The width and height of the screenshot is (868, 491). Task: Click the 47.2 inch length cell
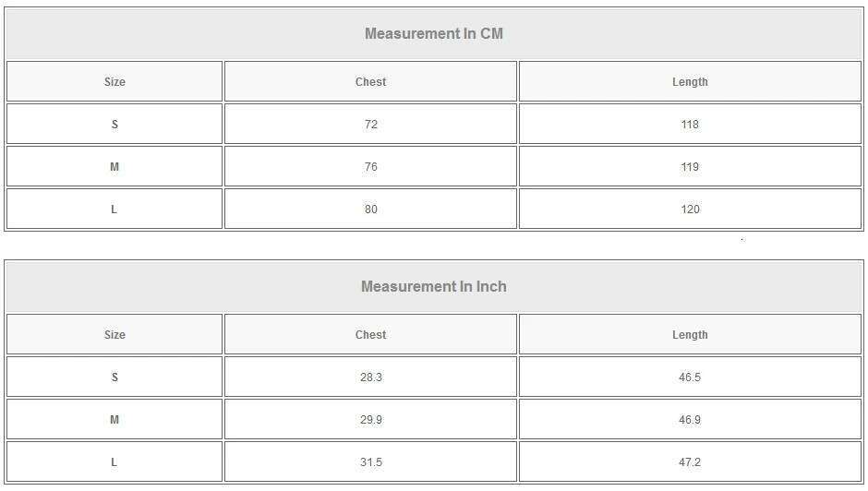tap(690, 462)
